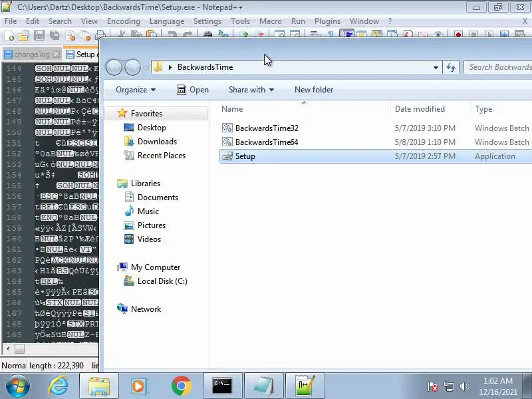This screenshot has width=532, height=399.
Task: Open Local Disk (C:)
Action: coord(162,281)
